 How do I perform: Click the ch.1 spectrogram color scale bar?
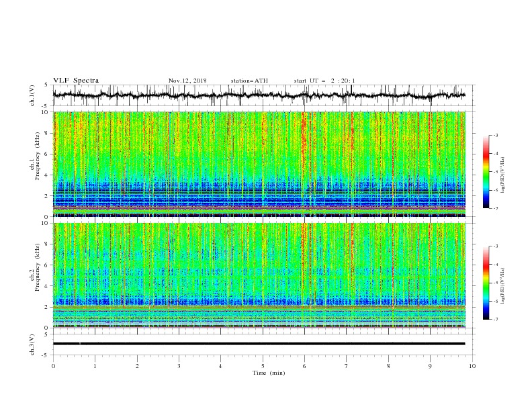click(486, 172)
